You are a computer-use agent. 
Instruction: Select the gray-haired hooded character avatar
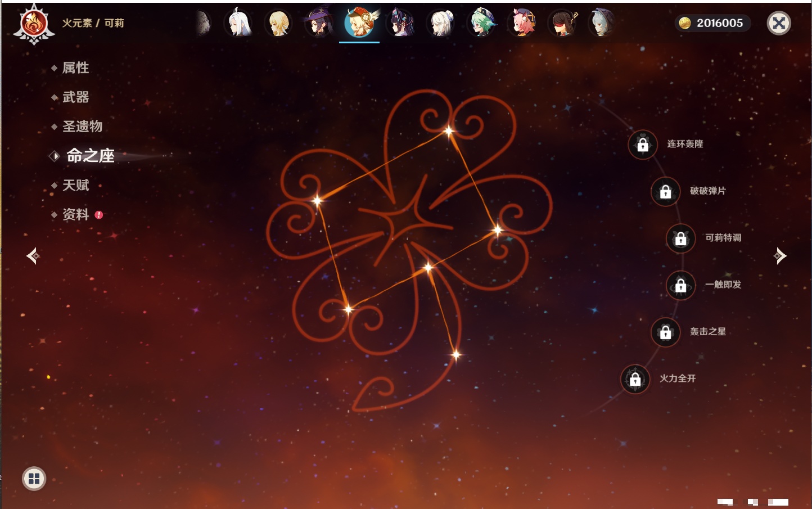[602, 23]
